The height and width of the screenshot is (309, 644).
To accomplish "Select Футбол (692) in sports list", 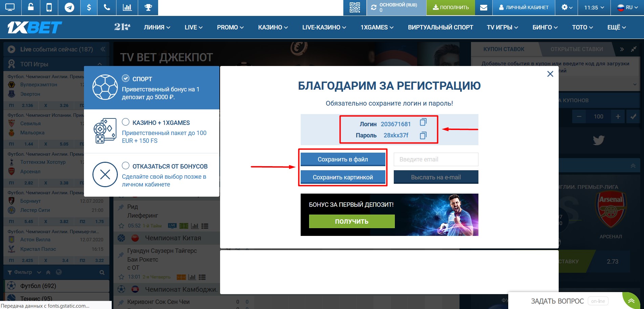I will [57, 286].
